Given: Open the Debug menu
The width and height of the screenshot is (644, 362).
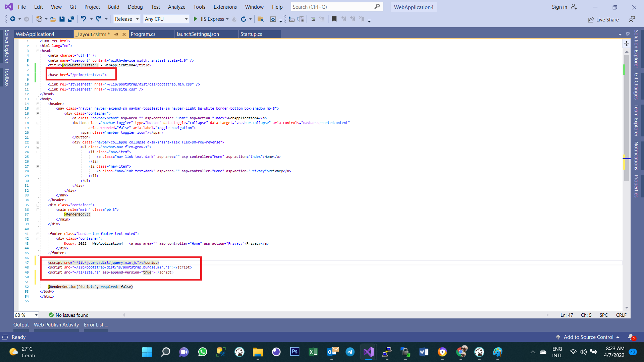Looking at the screenshot, I should (135, 7).
